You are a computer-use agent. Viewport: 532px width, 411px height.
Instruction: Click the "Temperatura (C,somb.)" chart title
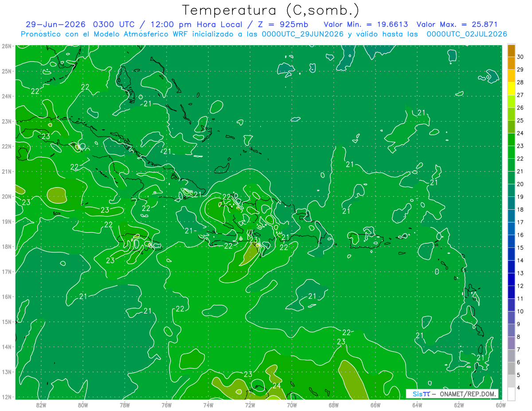[x=271, y=10]
